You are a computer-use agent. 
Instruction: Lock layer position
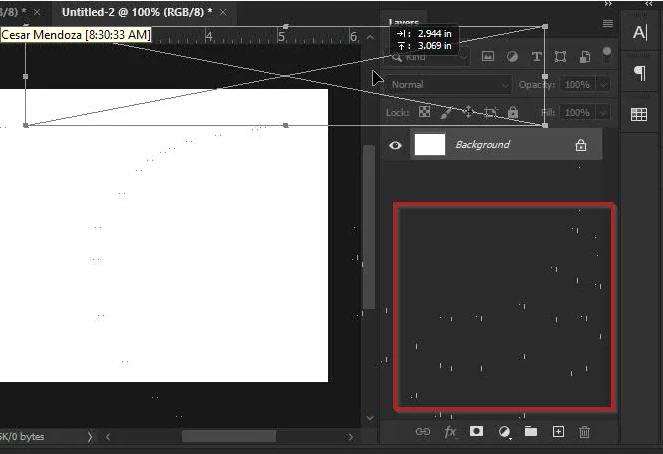pyautogui.click(x=468, y=112)
